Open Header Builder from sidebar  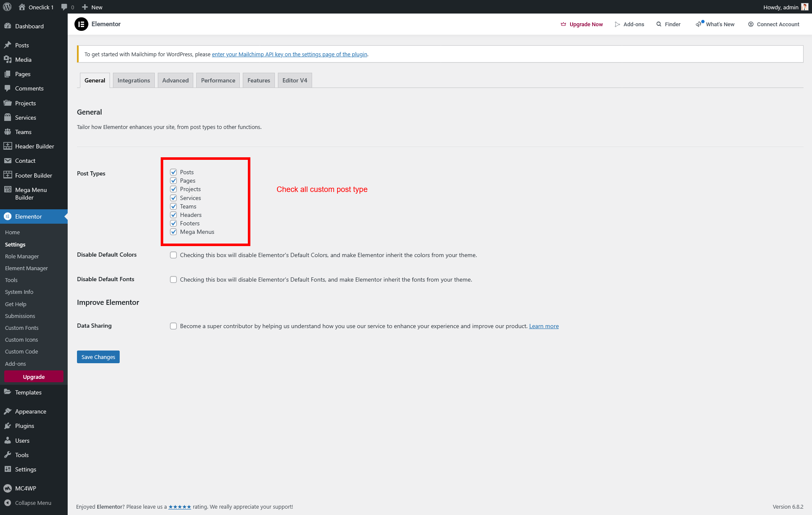34,146
